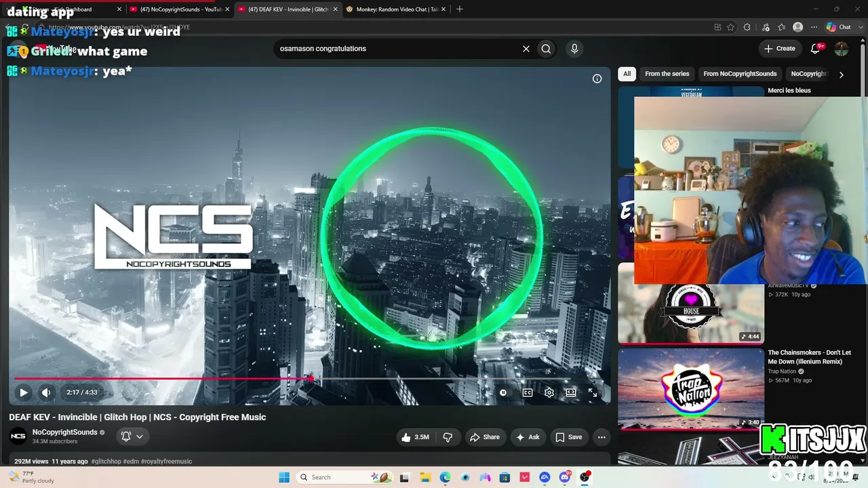
Task: Expand the Copilot Chat dropdown arrow
Action: [859, 27]
